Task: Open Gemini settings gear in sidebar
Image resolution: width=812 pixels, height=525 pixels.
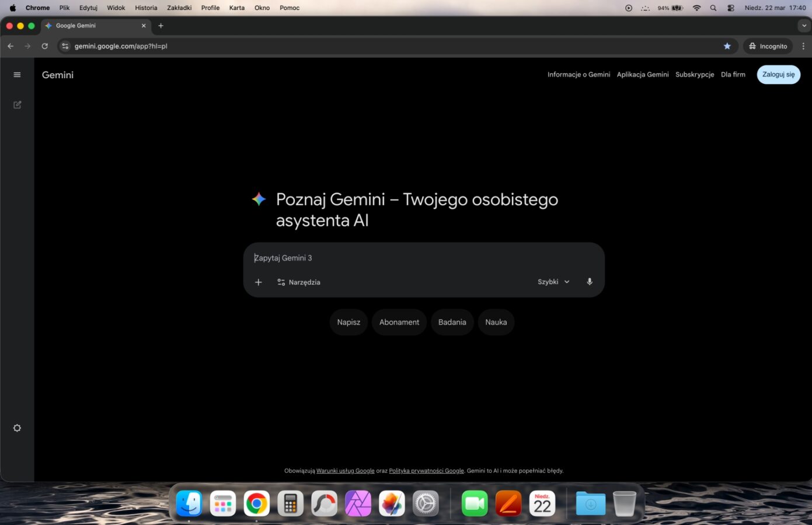Action: pos(17,428)
